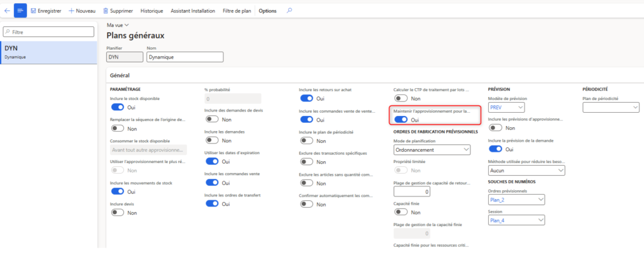
Task: Toggle Inclure les commandes vente de vente
Action: point(307,119)
